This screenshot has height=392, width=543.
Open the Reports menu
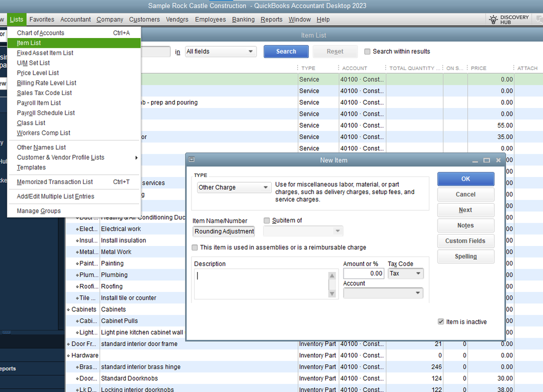pos(272,20)
